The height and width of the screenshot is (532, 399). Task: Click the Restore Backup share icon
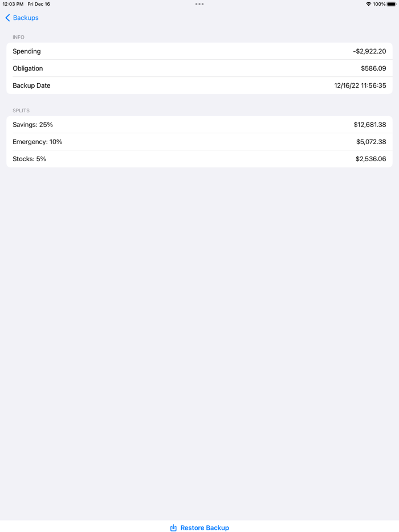(x=173, y=527)
